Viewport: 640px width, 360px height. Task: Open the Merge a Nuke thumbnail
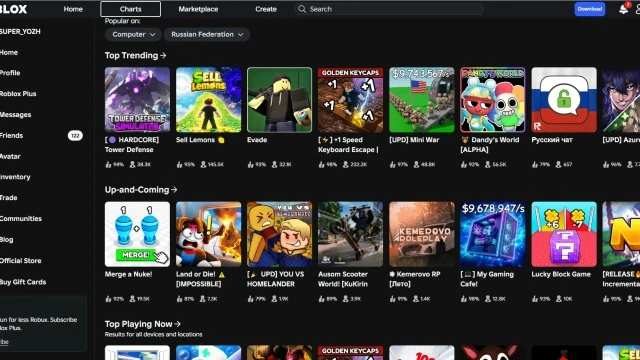point(137,234)
